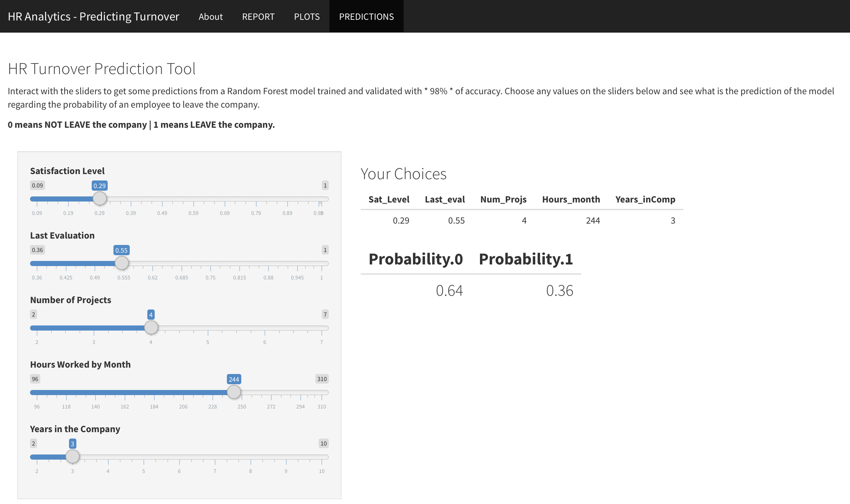Viewport: 850px width, 504px height.
Task: Set Hours Worked by Month to 162
Action: point(125,393)
